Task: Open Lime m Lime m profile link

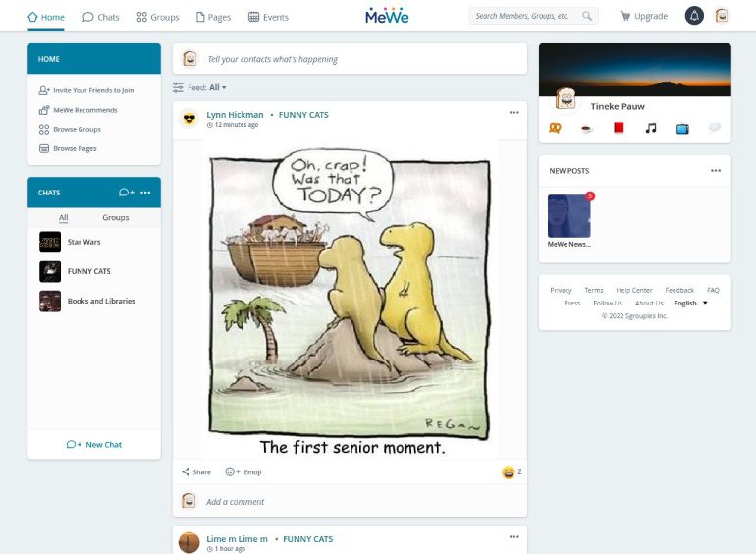Action: click(237, 539)
